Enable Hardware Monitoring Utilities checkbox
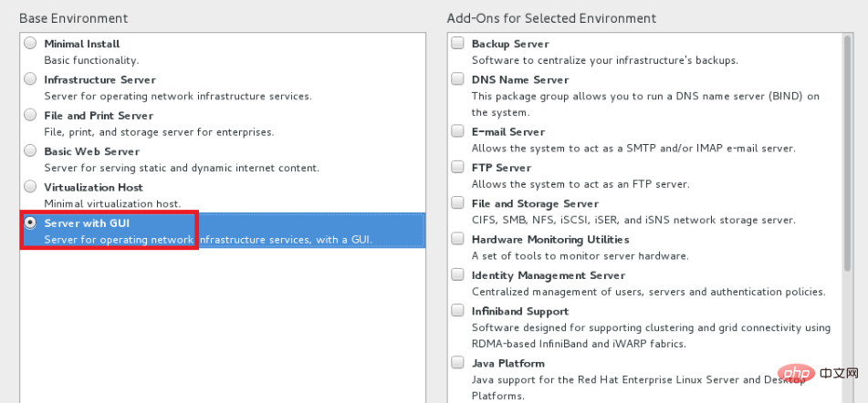This screenshot has width=868, height=403. tap(457, 239)
